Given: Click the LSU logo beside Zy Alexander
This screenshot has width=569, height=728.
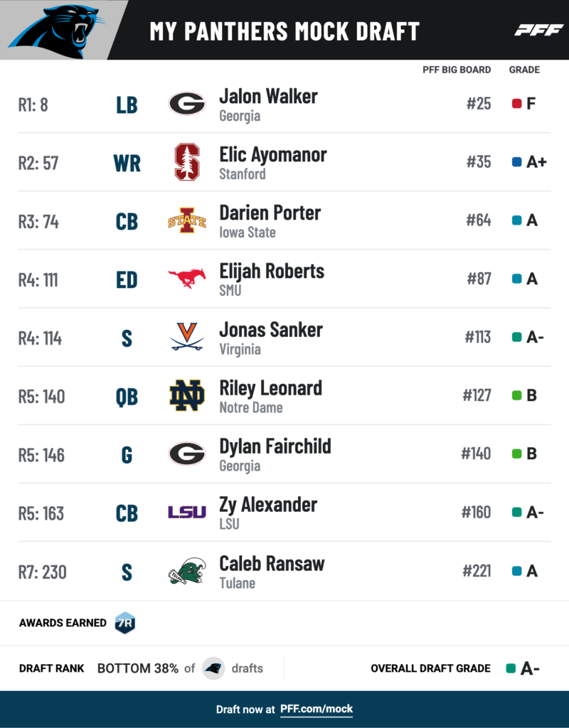Looking at the screenshot, I should point(187,512).
